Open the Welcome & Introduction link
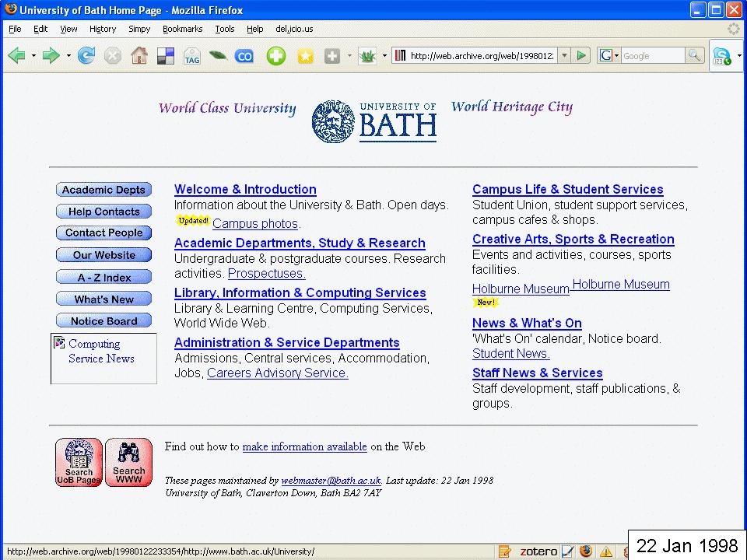Screen dimensions: 747x560 point(245,190)
